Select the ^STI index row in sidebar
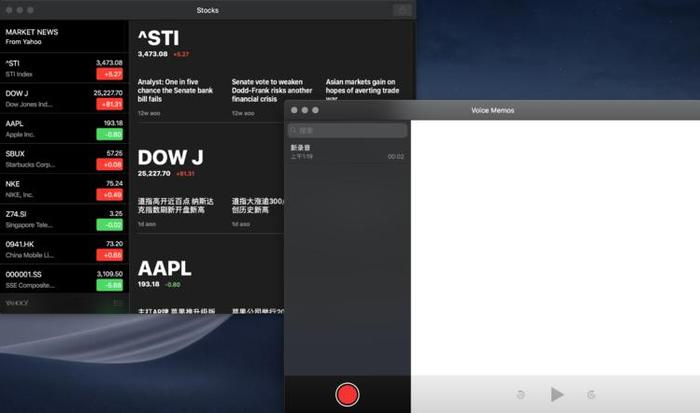The image size is (700, 413). (64, 68)
